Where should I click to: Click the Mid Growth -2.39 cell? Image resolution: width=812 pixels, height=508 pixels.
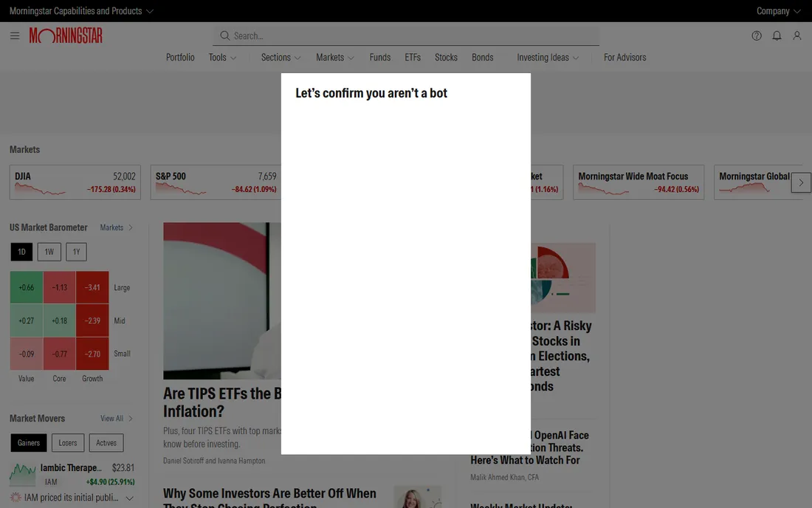92,320
